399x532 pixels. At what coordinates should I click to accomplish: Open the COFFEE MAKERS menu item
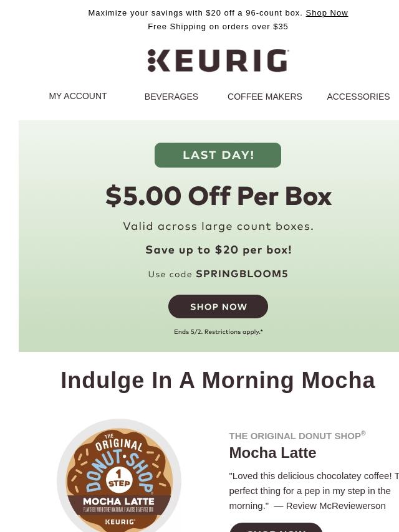pyautogui.click(x=264, y=97)
